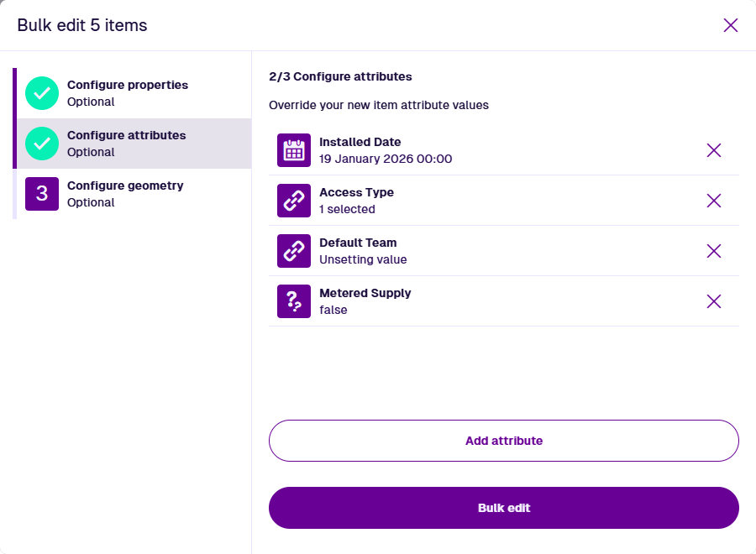The width and height of the screenshot is (756, 554).
Task: Switch to the Configure geometry step label
Action: coord(125,186)
